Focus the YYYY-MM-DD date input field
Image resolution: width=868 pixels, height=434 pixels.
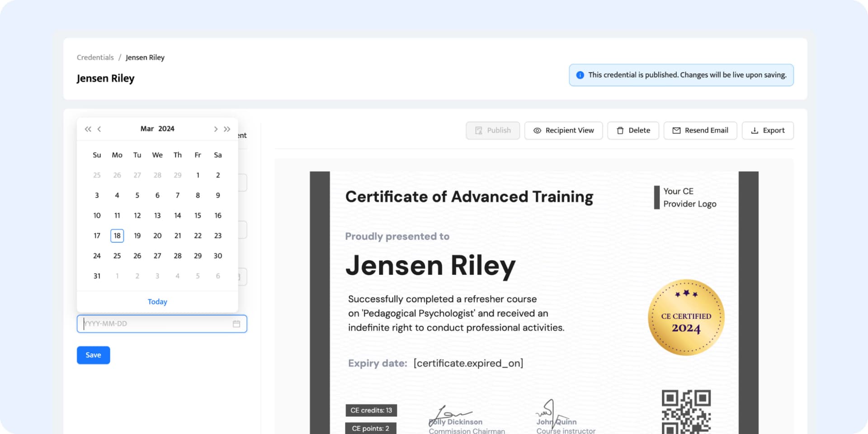tap(156, 324)
